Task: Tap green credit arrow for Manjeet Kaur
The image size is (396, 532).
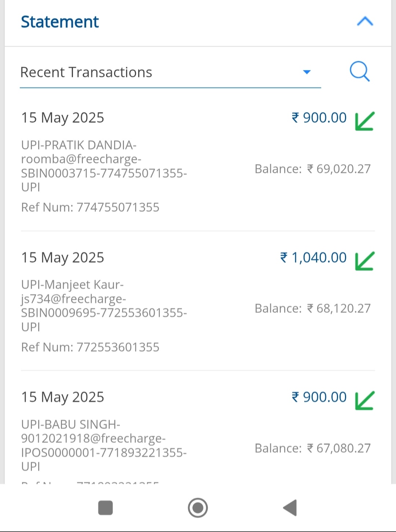Action: pos(364,261)
